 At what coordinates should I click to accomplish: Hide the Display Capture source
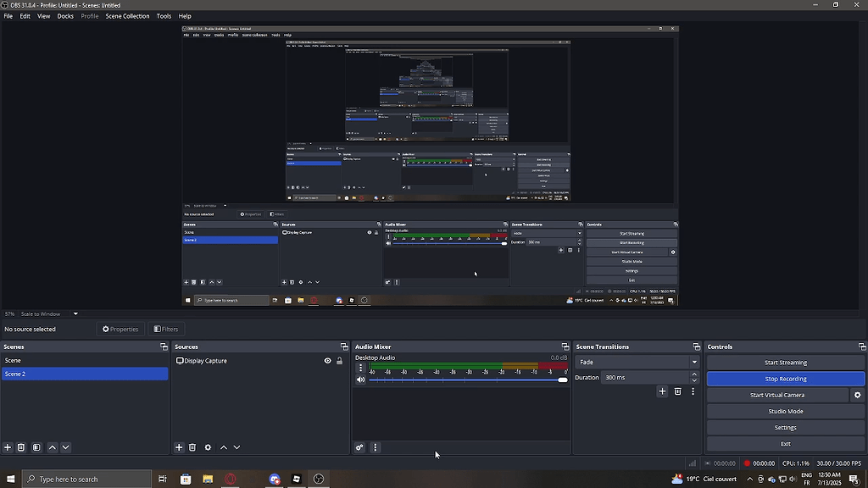click(x=327, y=360)
